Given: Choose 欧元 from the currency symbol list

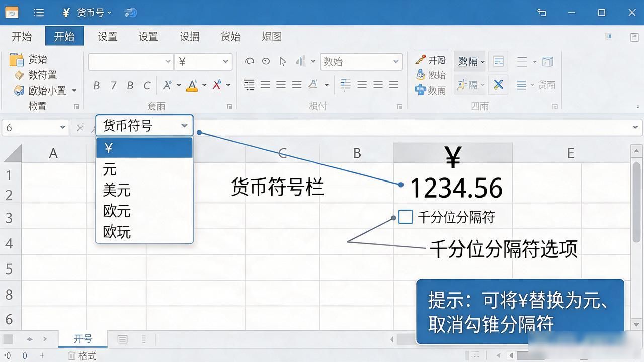Looking at the screenshot, I should pyautogui.click(x=144, y=210).
